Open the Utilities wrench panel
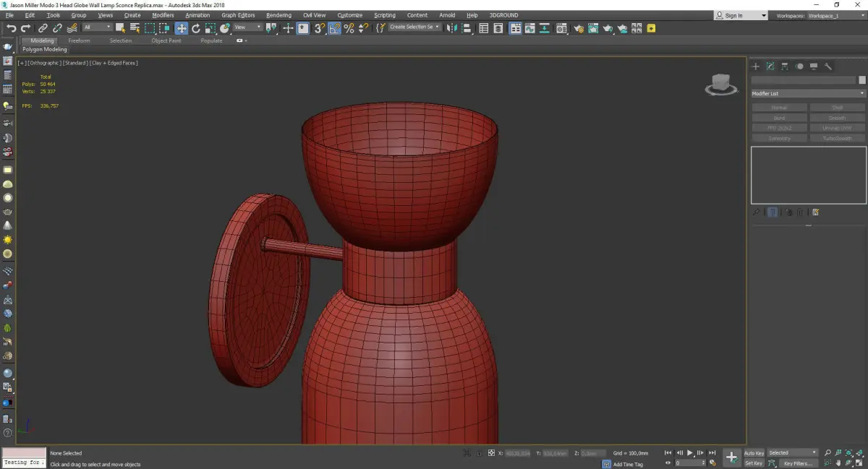The image size is (868, 469). 828,66
